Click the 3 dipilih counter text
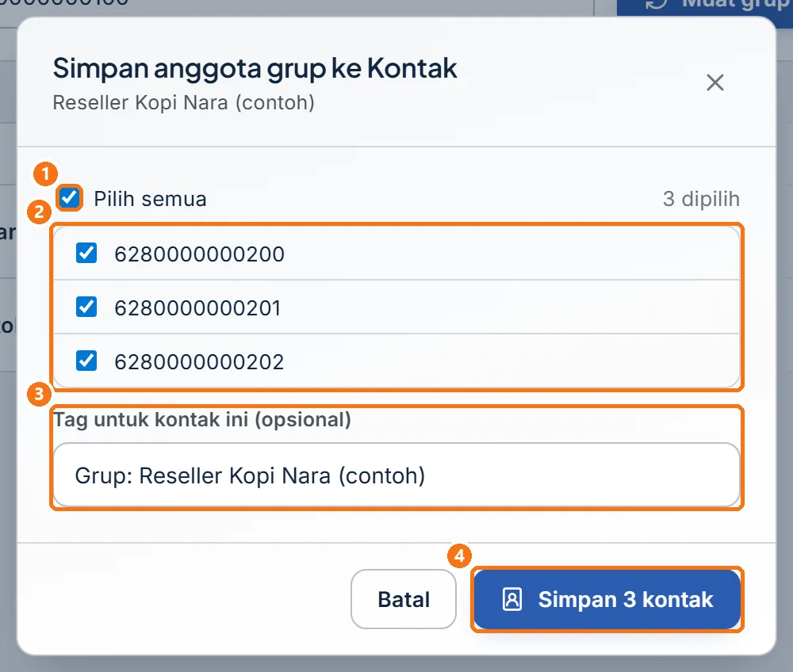The image size is (793, 672). pyautogui.click(x=701, y=199)
